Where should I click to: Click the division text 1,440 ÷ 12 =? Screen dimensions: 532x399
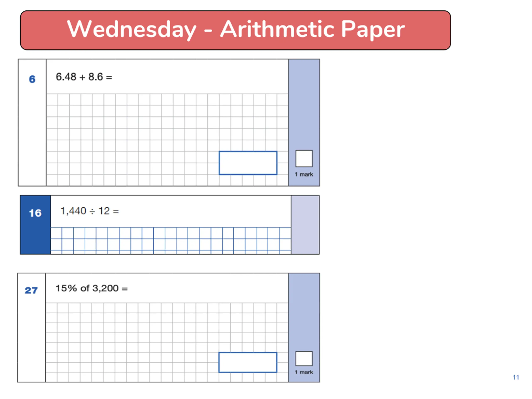coord(90,211)
